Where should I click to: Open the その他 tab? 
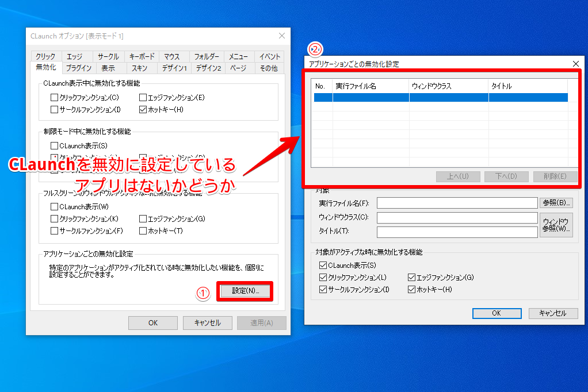coord(269,68)
